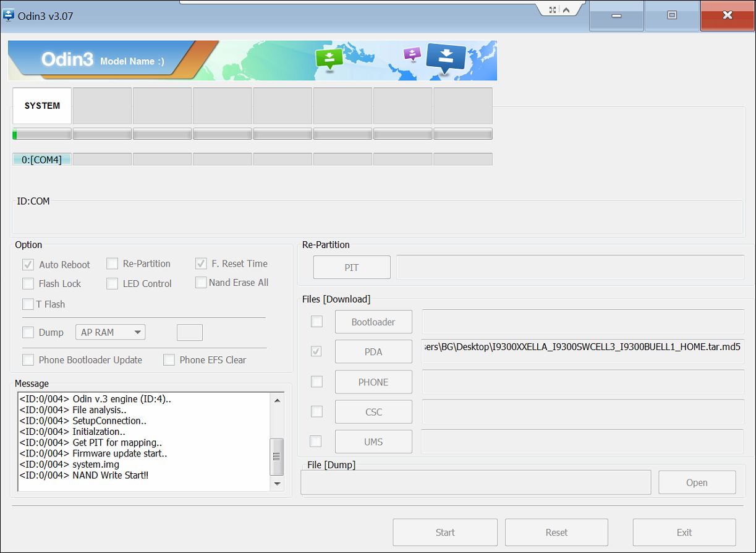Click the "SetupConnection.." log line
Screen dimensions: 756x553
click(83, 421)
